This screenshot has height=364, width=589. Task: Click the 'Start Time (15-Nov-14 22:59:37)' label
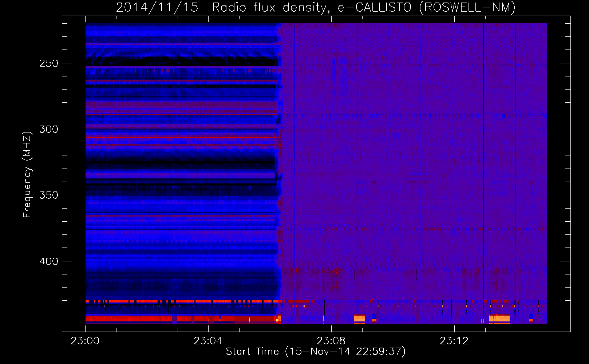click(x=316, y=351)
